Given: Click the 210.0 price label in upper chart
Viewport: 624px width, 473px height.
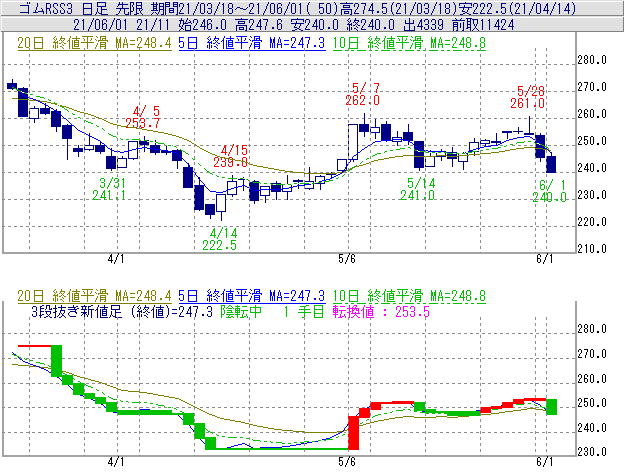Looking at the screenshot, I should click(592, 249).
